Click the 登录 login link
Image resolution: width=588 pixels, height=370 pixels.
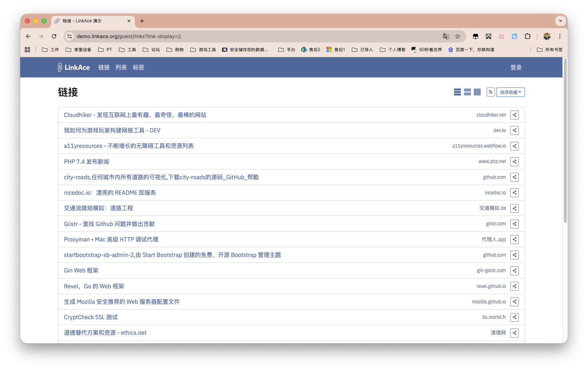click(x=516, y=67)
